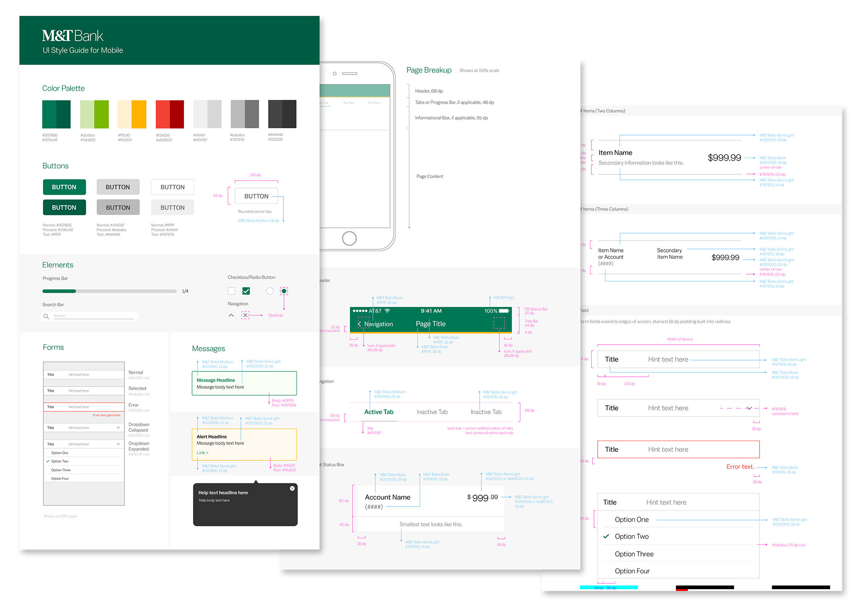Tap the back chevron beside Navigation in green header
This screenshot has width=868, height=614.
359,324
